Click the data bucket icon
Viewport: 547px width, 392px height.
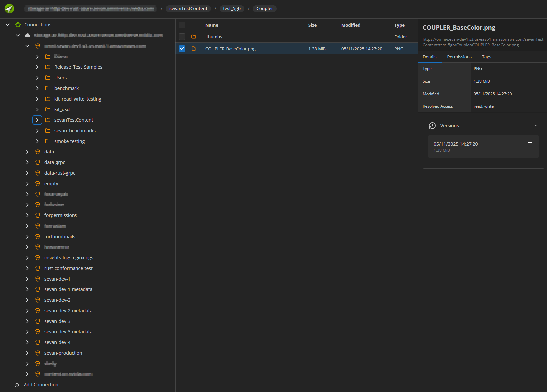(x=38, y=152)
